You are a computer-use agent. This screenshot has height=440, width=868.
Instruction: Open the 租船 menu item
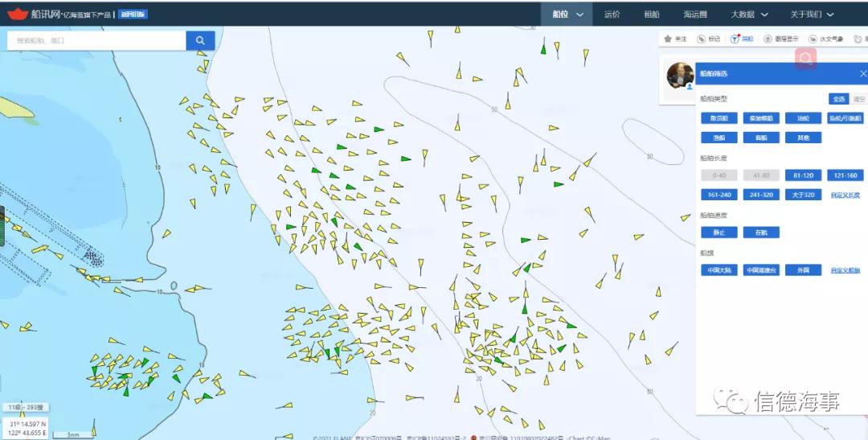pos(651,14)
